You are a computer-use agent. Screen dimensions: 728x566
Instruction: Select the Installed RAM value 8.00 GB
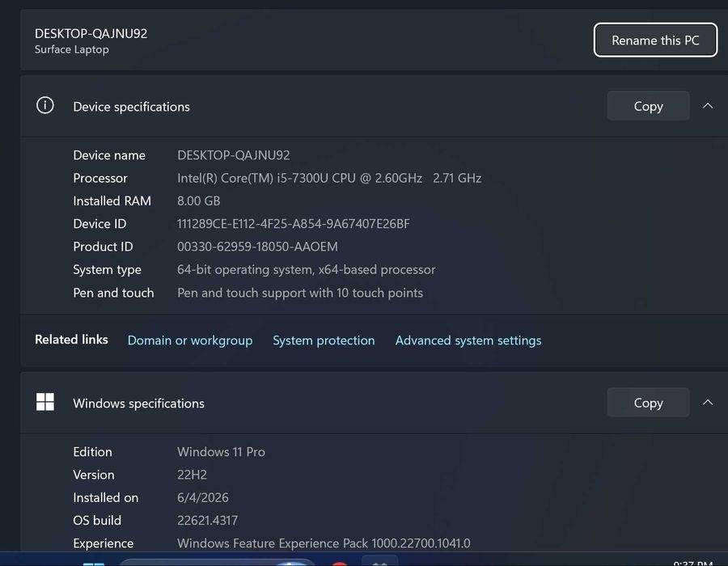(x=199, y=201)
